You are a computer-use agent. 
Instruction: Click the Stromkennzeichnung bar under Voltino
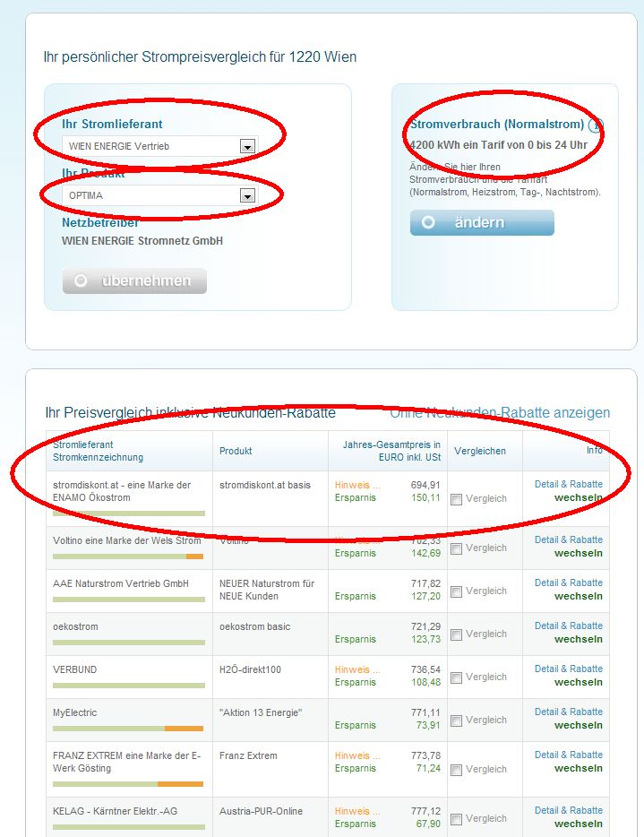(128, 557)
